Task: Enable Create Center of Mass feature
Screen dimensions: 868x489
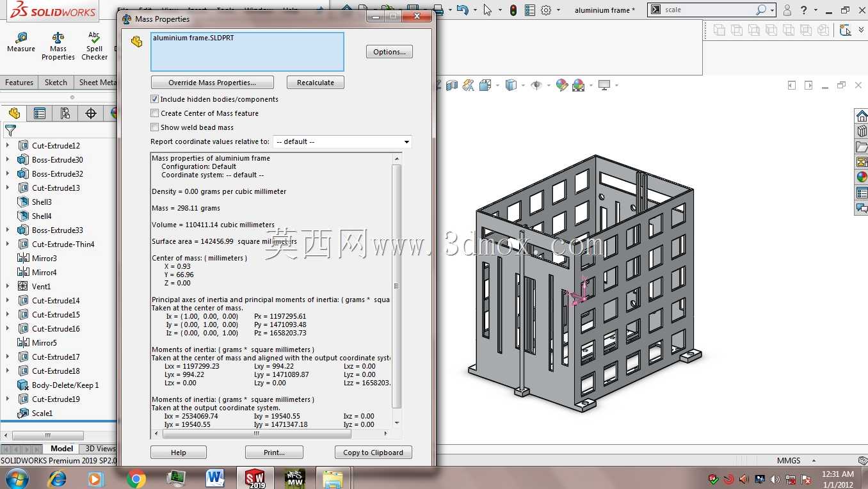Action: click(x=154, y=113)
